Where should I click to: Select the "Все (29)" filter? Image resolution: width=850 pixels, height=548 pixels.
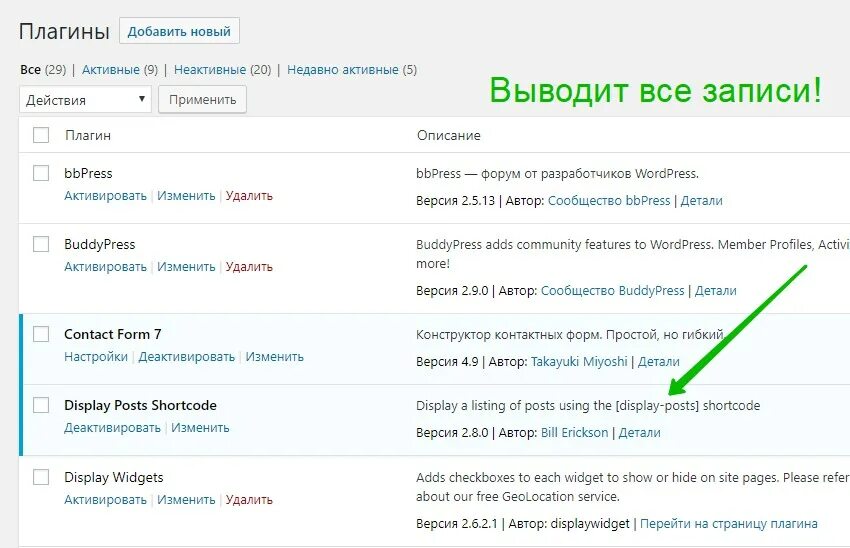tap(43, 69)
